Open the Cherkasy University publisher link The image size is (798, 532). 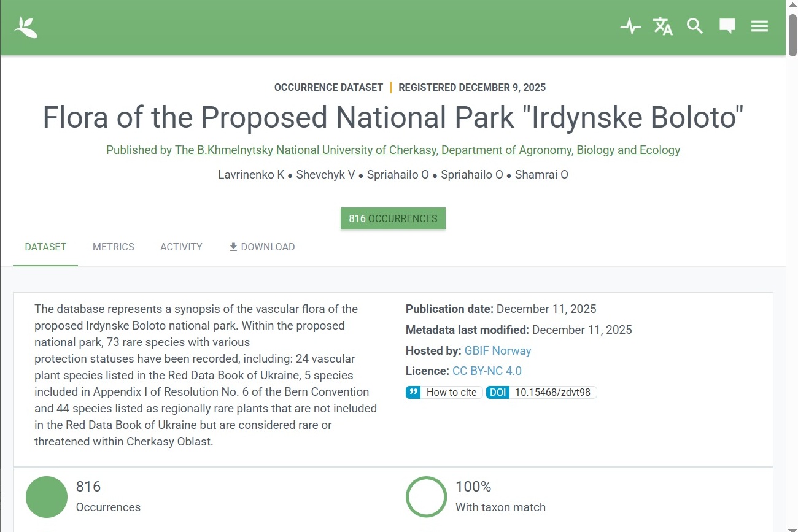pos(427,150)
